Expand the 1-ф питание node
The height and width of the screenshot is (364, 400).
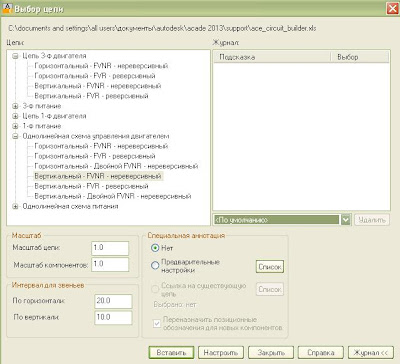tap(15, 126)
